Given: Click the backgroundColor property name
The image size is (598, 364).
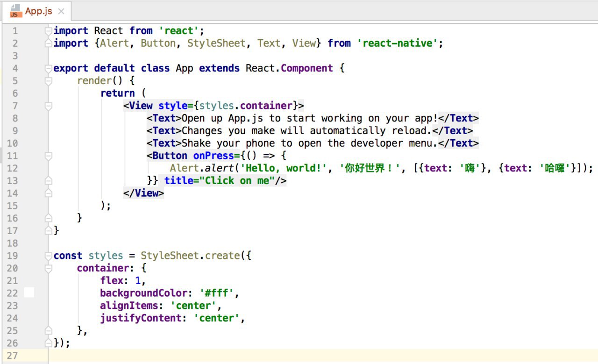Looking at the screenshot, I should coord(143,293).
